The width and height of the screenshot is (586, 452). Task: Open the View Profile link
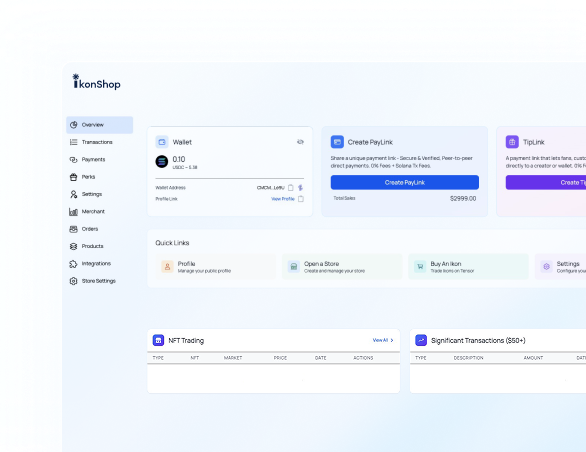tap(283, 199)
